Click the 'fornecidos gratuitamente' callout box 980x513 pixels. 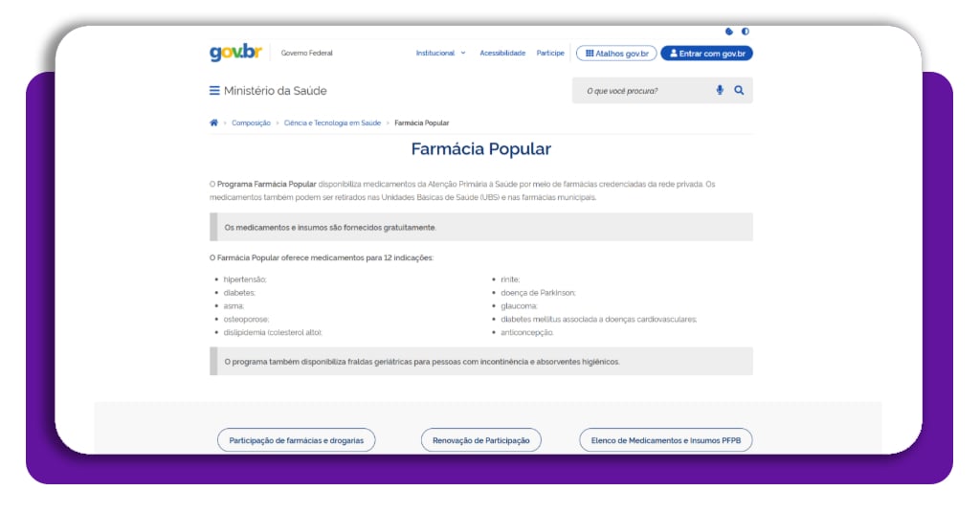tap(481, 227)
